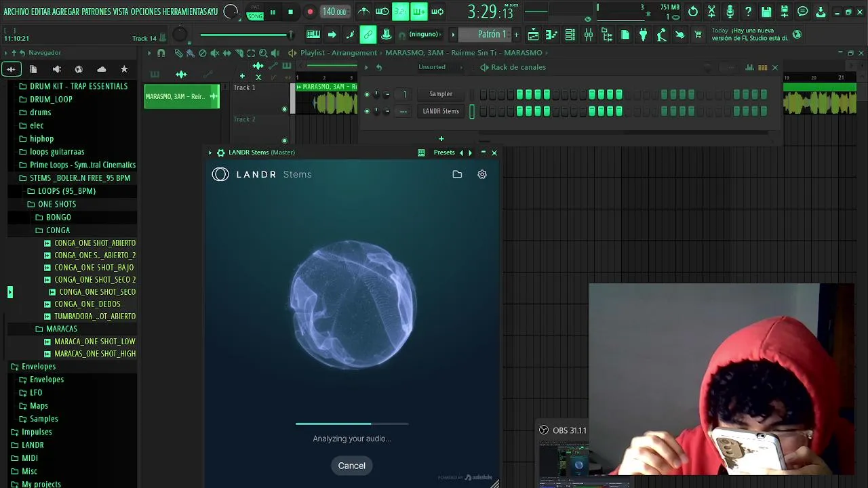Adjust the main volume slider
The width and height of the screenshot is (868, 488).
[x=245, y=35]
